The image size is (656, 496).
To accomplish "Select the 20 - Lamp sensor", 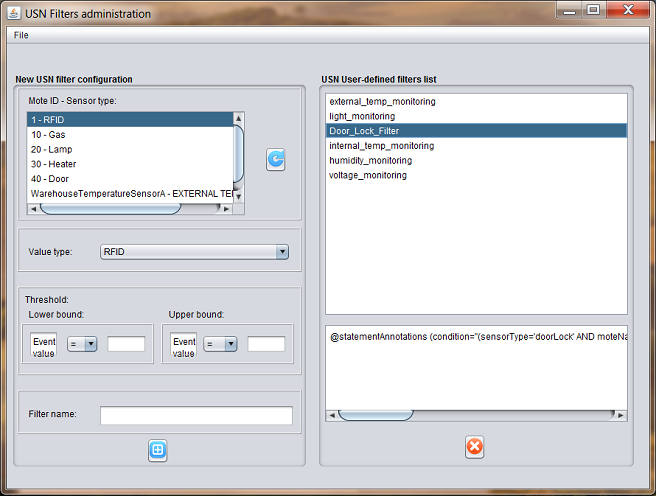I will click(52, 149).
